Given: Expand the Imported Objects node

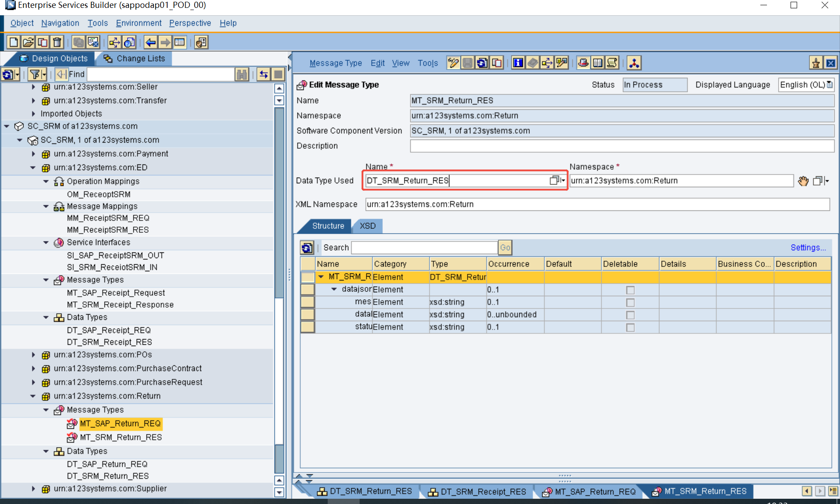Looking at the screenshot, I should [33, 114].
